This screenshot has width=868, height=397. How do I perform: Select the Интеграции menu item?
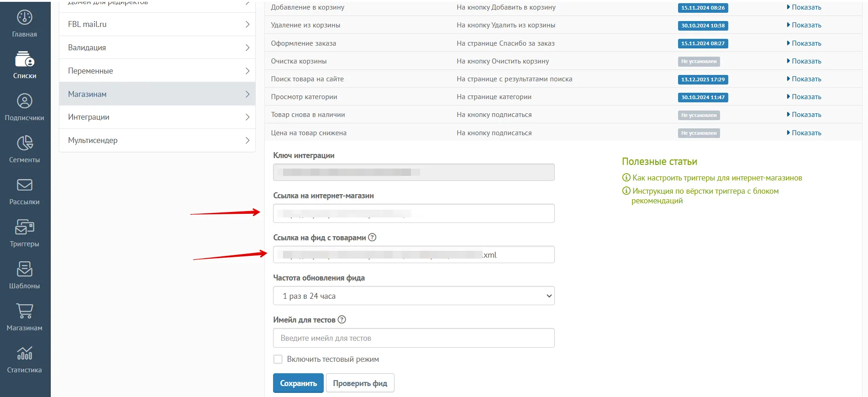157,117
